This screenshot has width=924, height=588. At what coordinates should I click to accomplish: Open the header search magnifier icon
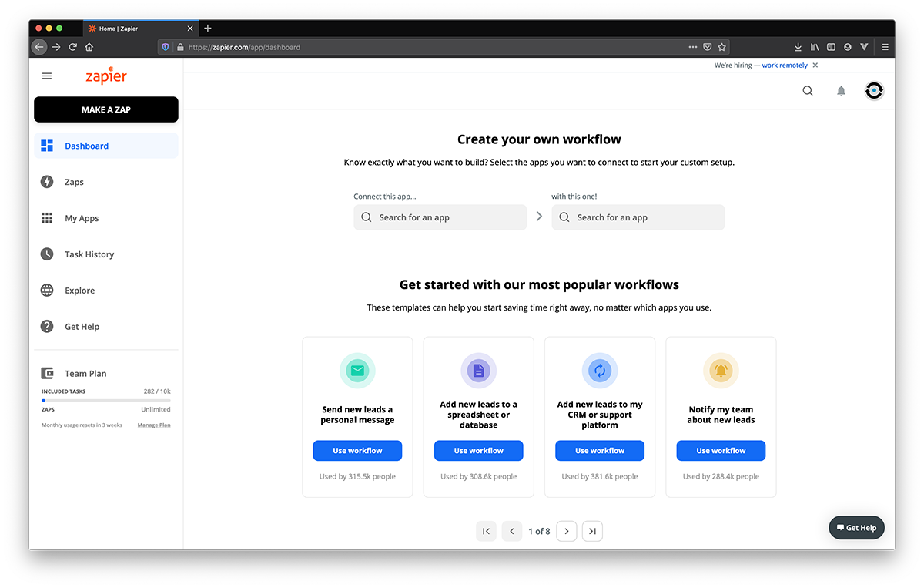(x=808, y=90)
